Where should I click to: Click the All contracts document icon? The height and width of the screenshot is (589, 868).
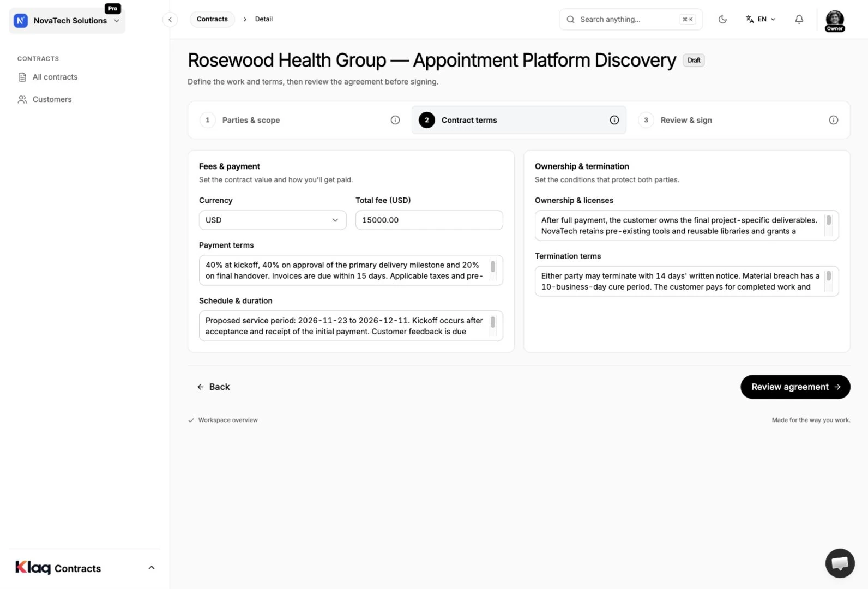point(22,77)
